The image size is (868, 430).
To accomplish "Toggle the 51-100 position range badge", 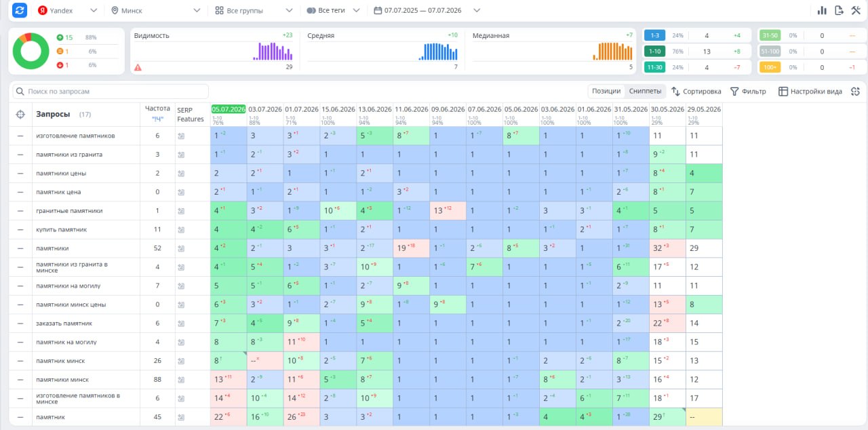I will [770, 52].
